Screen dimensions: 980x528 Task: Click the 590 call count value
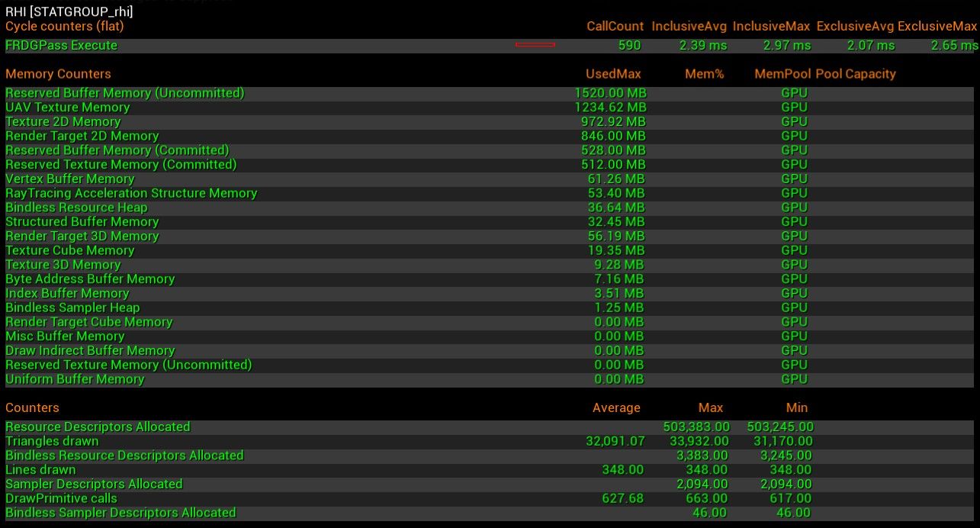pos(629,45)
